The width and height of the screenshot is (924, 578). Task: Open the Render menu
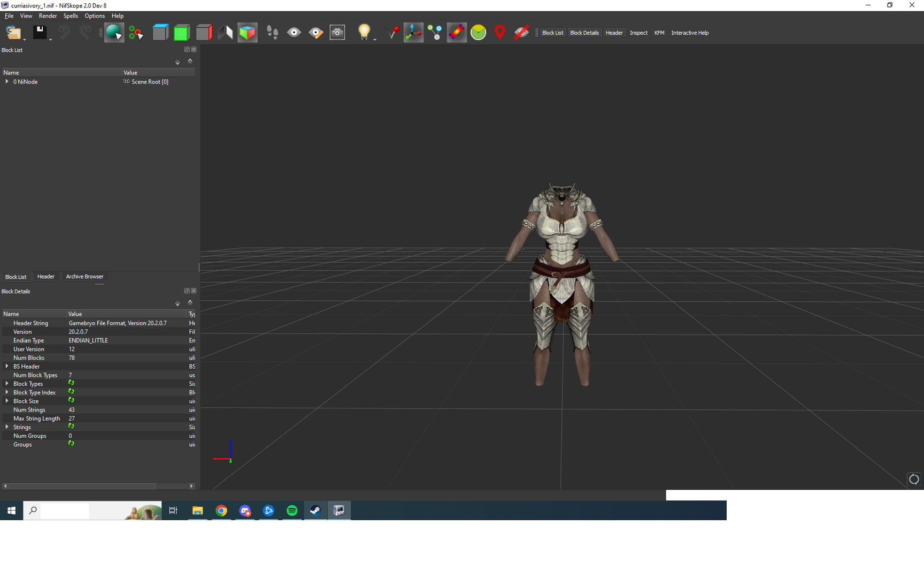pyautogui.click(x=48, y=16)
